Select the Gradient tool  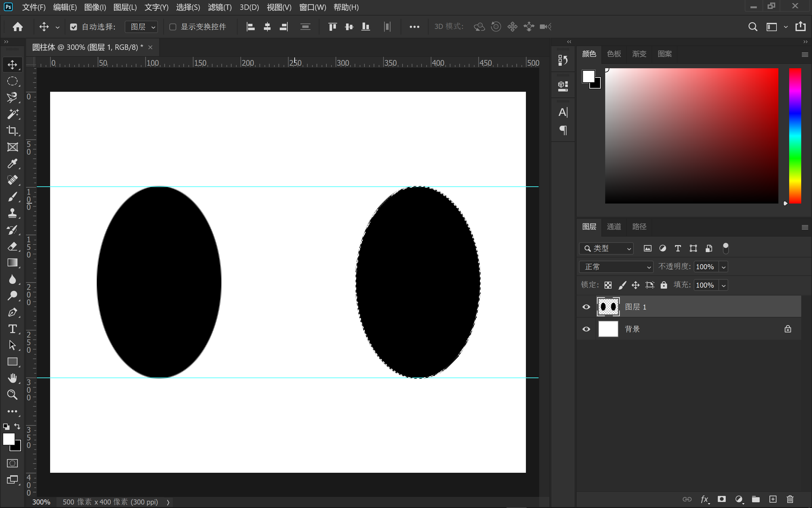tap(12, 263)
